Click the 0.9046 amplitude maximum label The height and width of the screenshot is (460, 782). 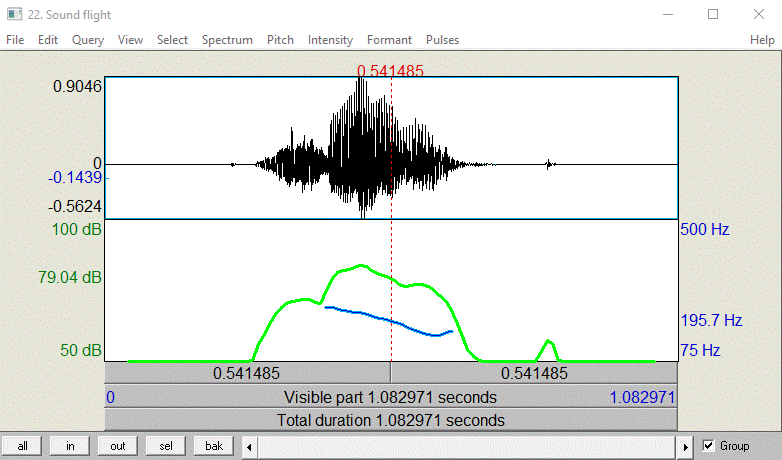[x=77, y=86]
